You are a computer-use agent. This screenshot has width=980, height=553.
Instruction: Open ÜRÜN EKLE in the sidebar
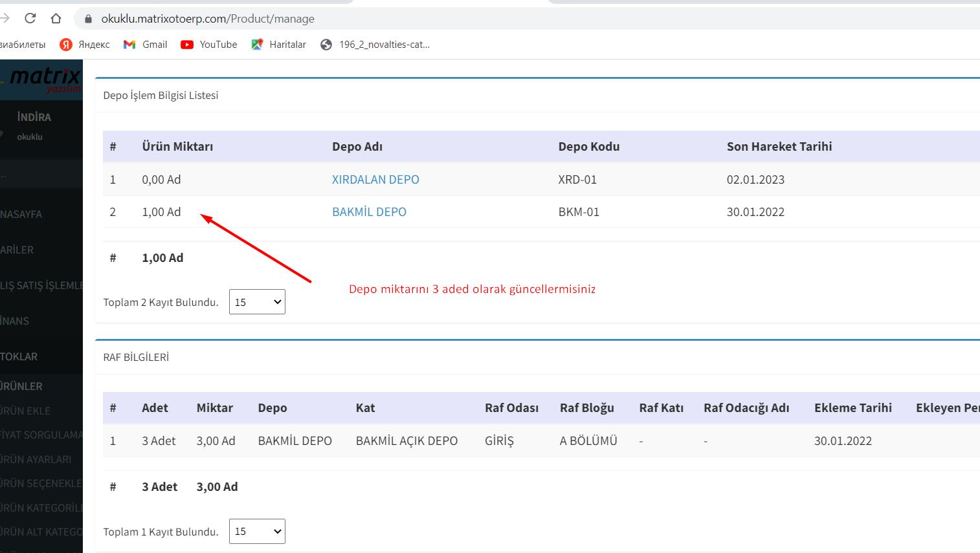[26, 411]
